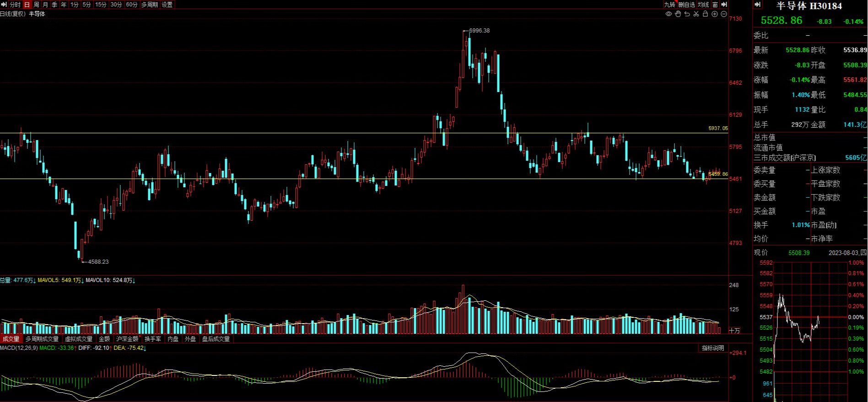Click the 指标说明 indicator description button
868x402 pixels.
click(x=713, y=348)
